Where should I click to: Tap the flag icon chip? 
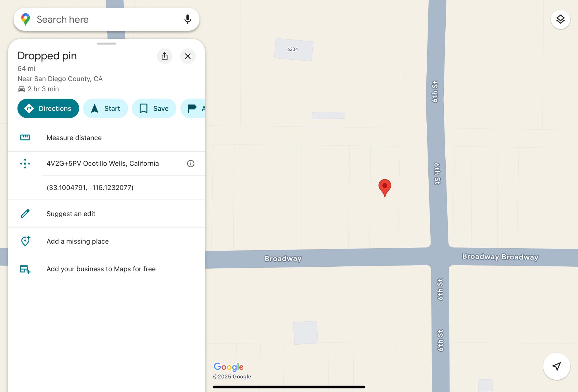pyautogui.click(x=193, y=108)
